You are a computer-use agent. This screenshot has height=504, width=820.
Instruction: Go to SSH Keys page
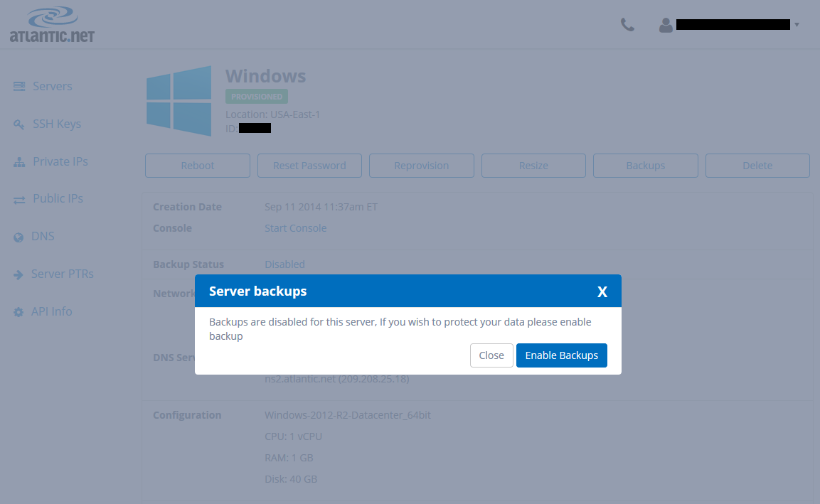[57, 124]
